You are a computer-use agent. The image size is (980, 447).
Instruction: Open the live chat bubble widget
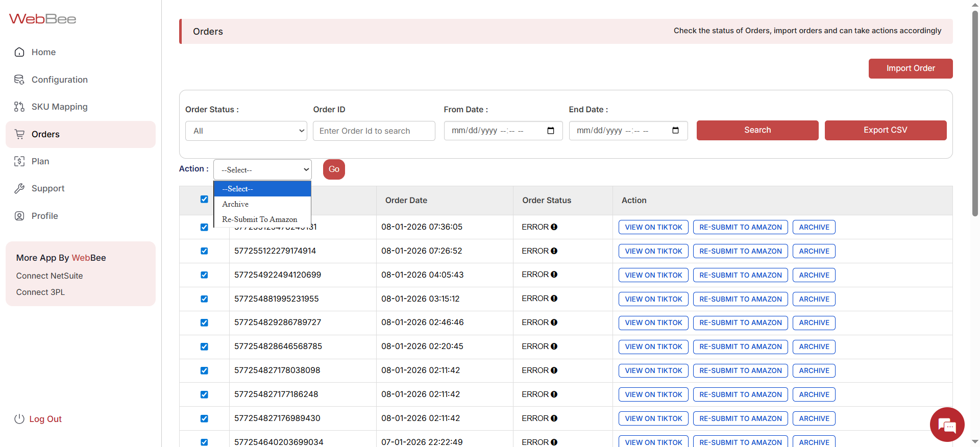point(947,425)
